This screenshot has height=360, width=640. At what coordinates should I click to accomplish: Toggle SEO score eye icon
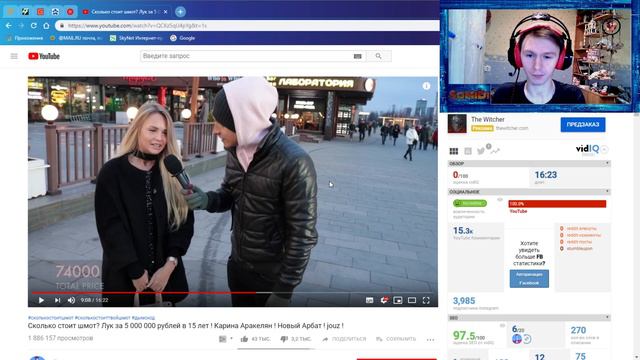pyautogui.click(x=502, y=325)
